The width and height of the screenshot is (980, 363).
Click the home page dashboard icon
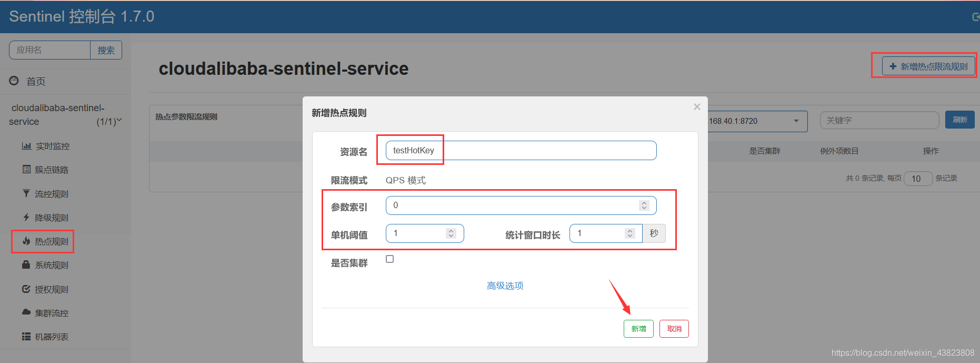pos(14,81)
